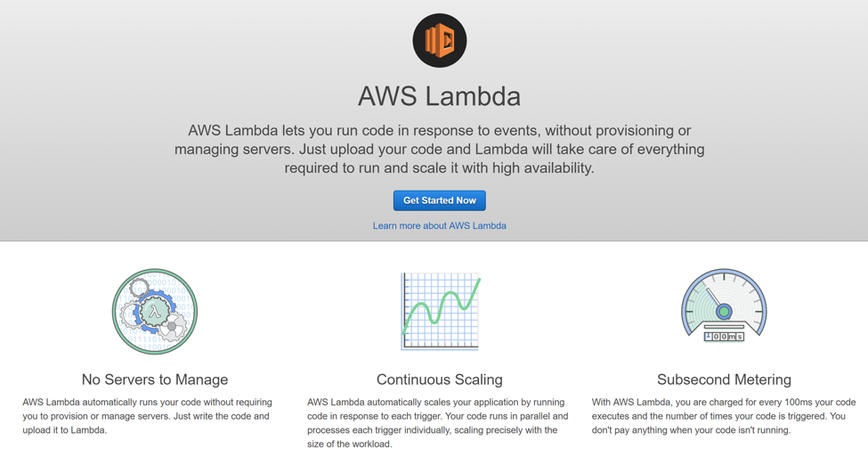868x457 pixels.
Task: Click the Continuous Scaling line chart icon
Action: click(x=440, y=311)
